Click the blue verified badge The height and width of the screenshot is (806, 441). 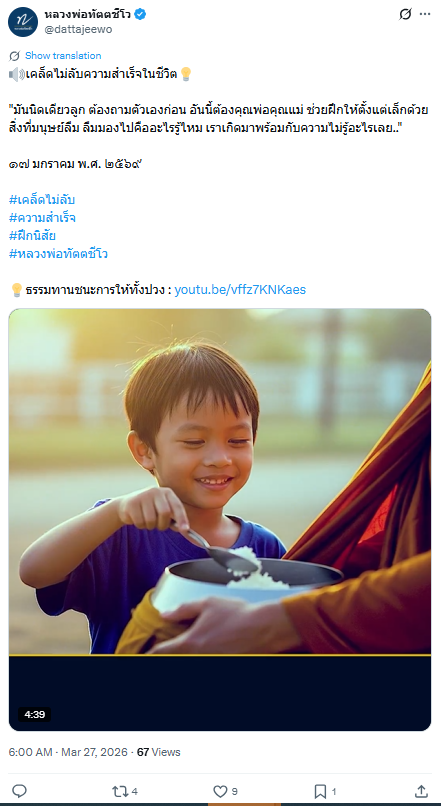pos(140,14)
